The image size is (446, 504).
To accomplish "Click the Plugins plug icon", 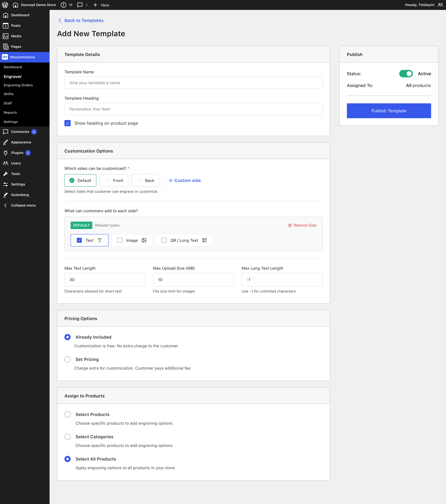I will (6, 153).
